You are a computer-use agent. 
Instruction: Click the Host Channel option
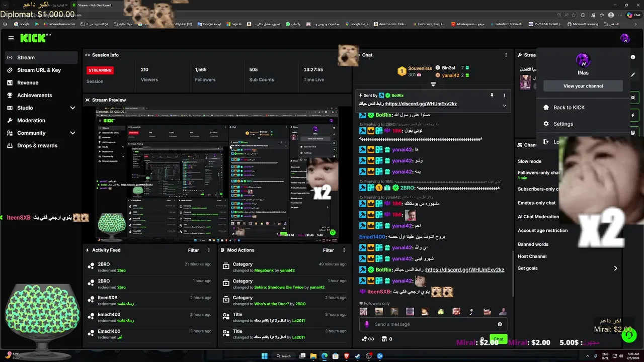tap(532, 256)
